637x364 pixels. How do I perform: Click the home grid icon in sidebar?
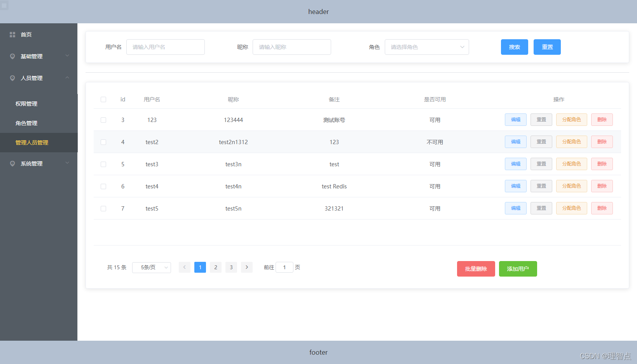12,35
